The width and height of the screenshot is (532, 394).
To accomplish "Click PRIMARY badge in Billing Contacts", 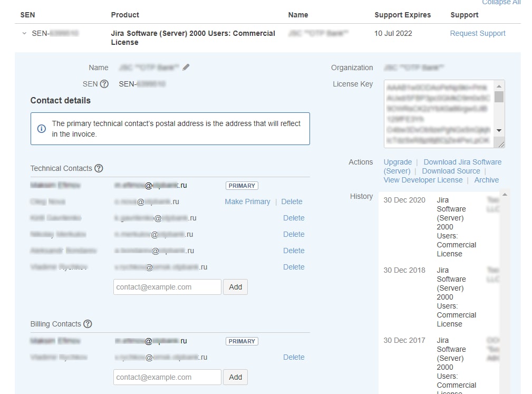I will pos(242,341).
